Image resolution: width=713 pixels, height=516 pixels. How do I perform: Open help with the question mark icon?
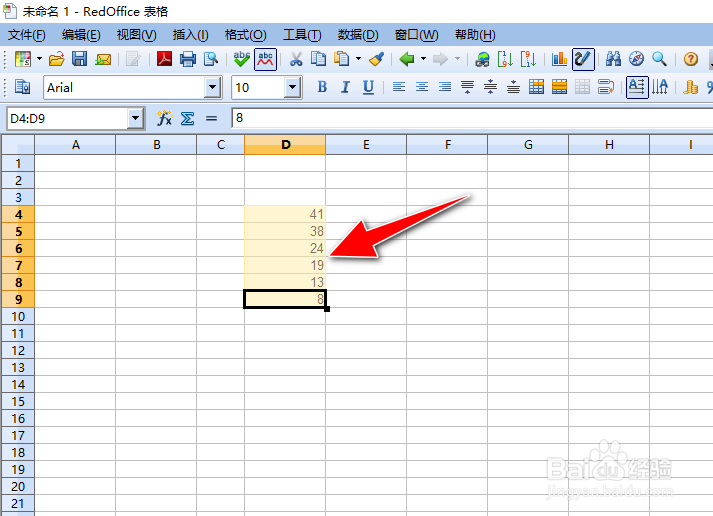click(x=690, y=59)
